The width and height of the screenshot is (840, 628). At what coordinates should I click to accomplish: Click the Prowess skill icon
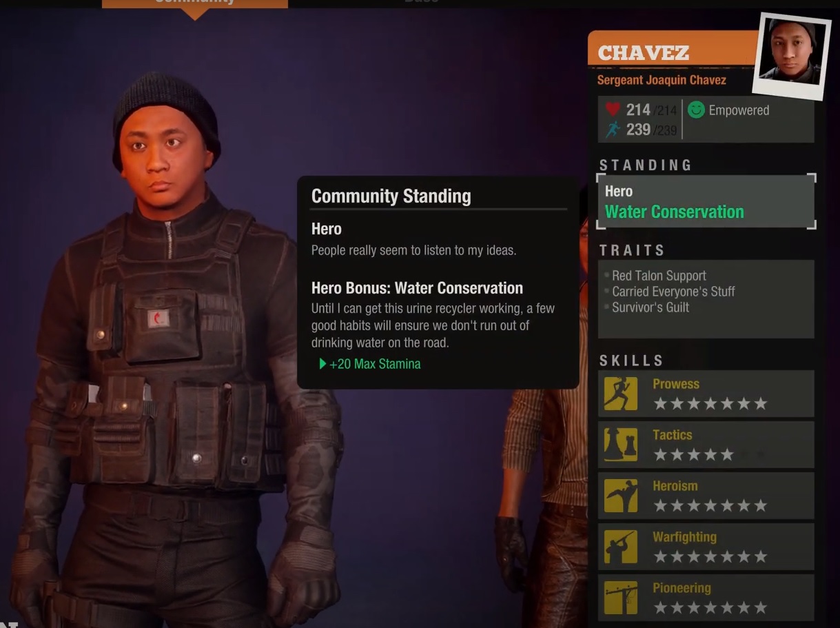pyautogui.click(x=621, y=394)
